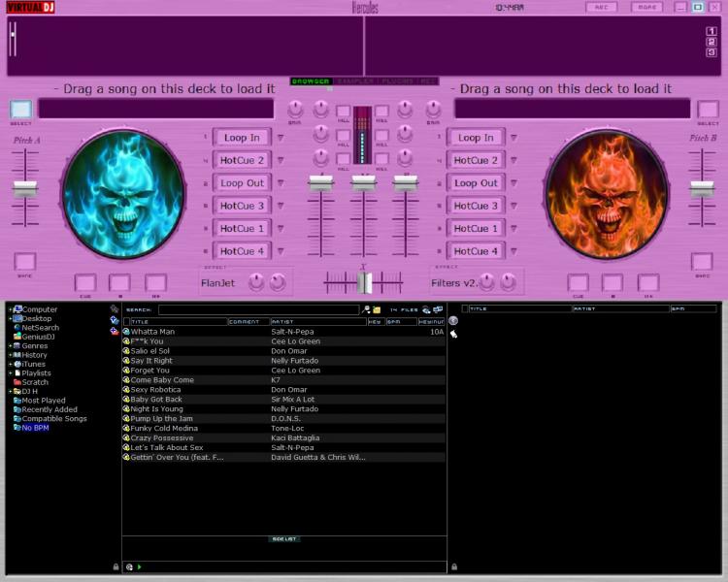Click the gray add-folder icon beside Computer

115,308
